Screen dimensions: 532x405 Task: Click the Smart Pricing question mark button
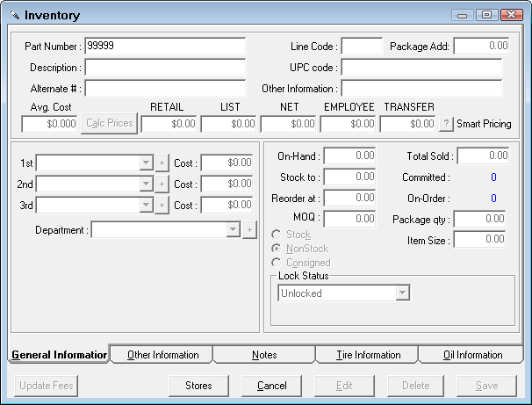(446, 124)
